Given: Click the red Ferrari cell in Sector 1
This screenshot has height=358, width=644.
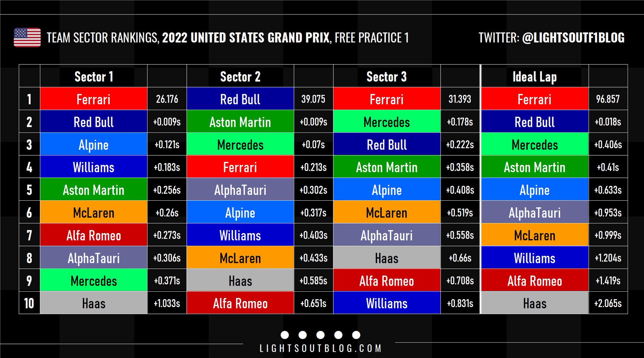Looking at the screenshot, I should [x=94, y=99].
